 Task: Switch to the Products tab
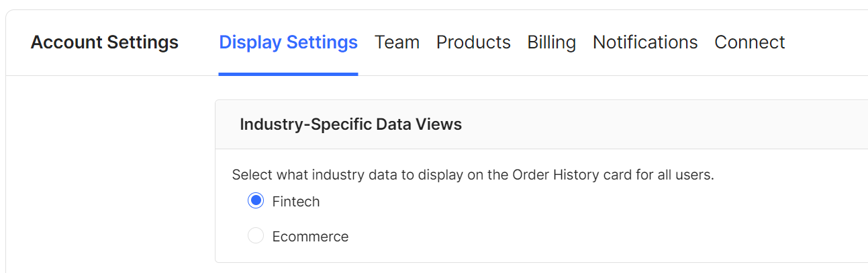tap(473, 42)
